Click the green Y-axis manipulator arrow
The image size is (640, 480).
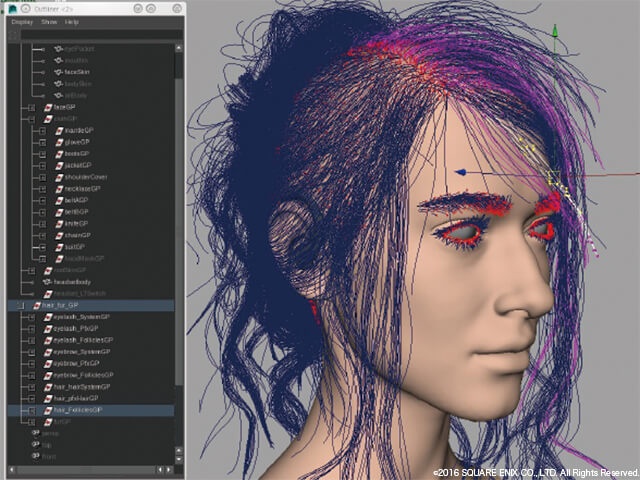pyautogui.click(x=555, y=31)
